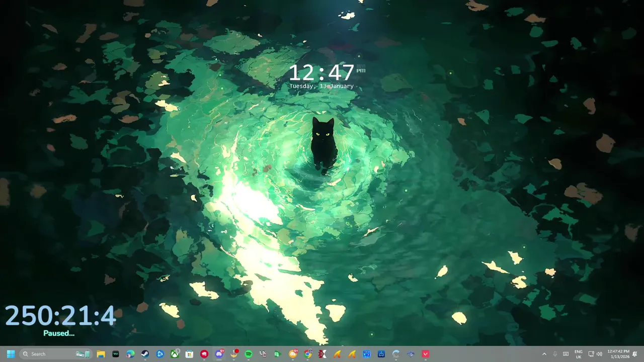
Task: Open the Xbox app icon
Action: 175,354
